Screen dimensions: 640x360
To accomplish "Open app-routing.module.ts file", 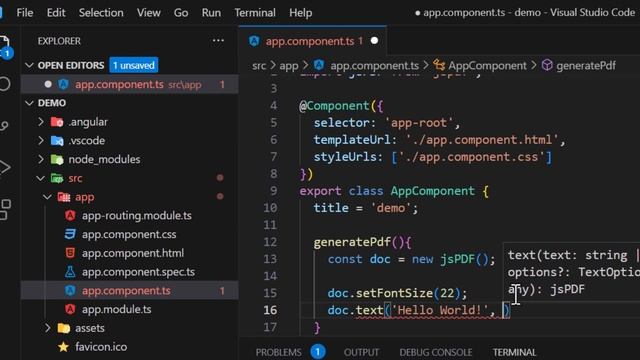I will click(x=136, y=216).
